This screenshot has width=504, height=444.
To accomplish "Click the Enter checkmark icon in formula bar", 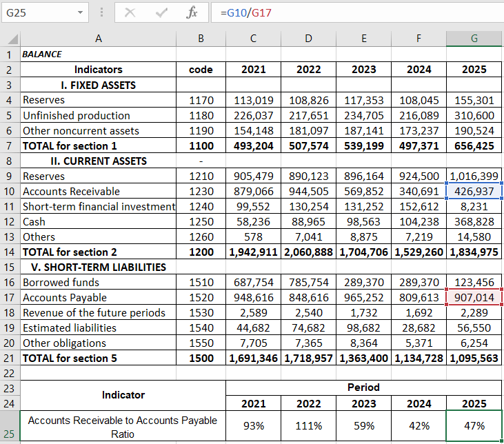I will [x=161, y=13].
